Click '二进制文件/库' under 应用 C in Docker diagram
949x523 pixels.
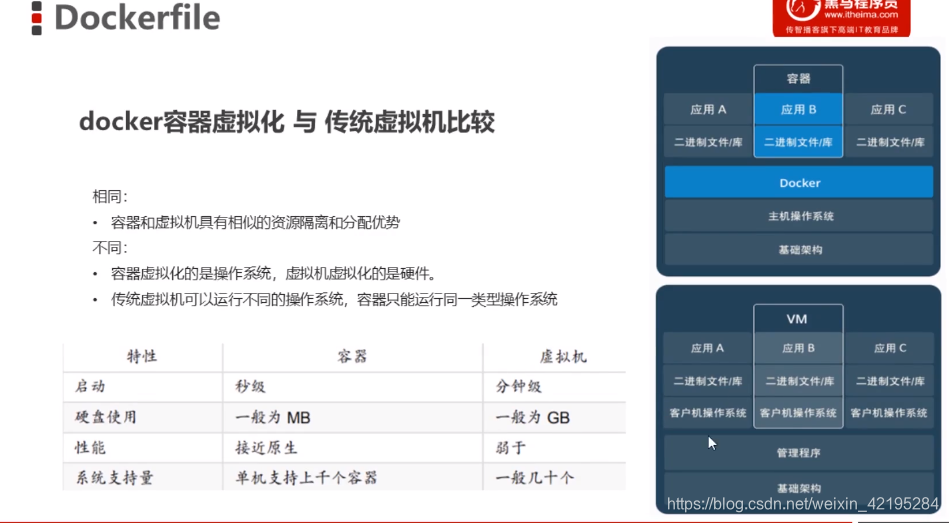[888, 142]
